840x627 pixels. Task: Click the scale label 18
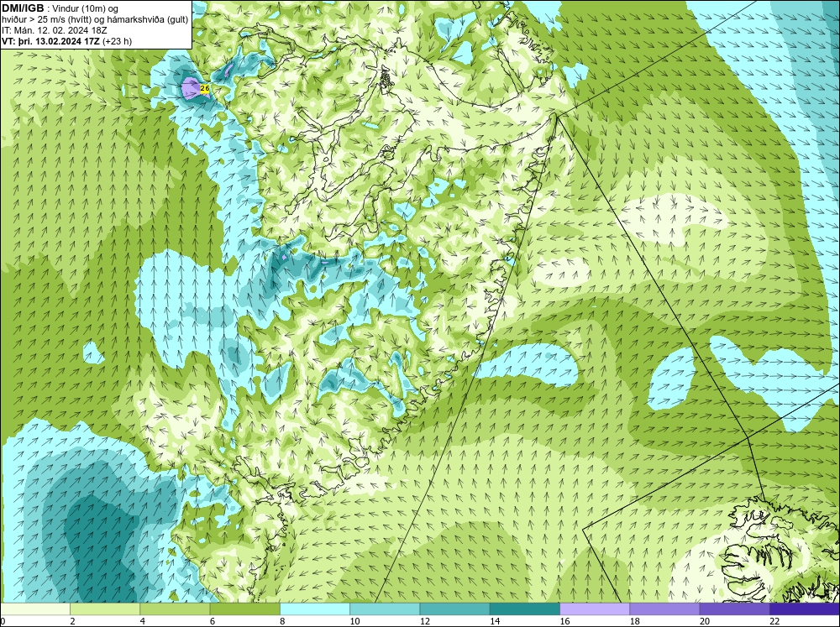coord(635,621)
